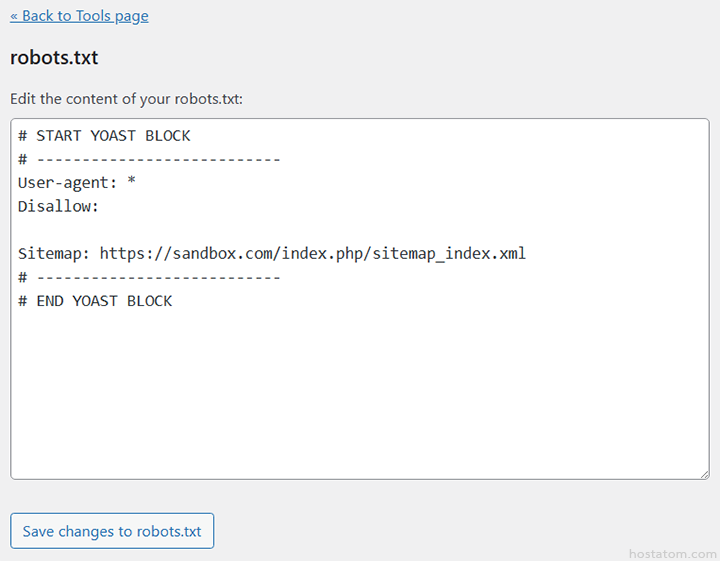Place cursor on END YOAST BLOCK line
The width and height of the screenshot is (720, 561).
(95, 301)
